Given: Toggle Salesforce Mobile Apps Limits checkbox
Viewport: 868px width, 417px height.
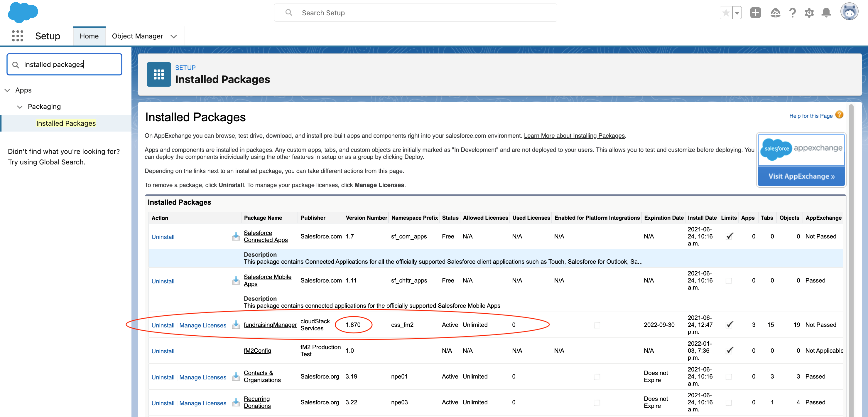Looking at the screenshot, I should tap(729, 280).
